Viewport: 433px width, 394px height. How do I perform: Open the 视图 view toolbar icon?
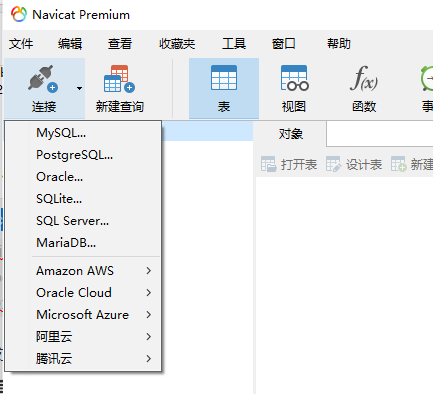point(294,78)
